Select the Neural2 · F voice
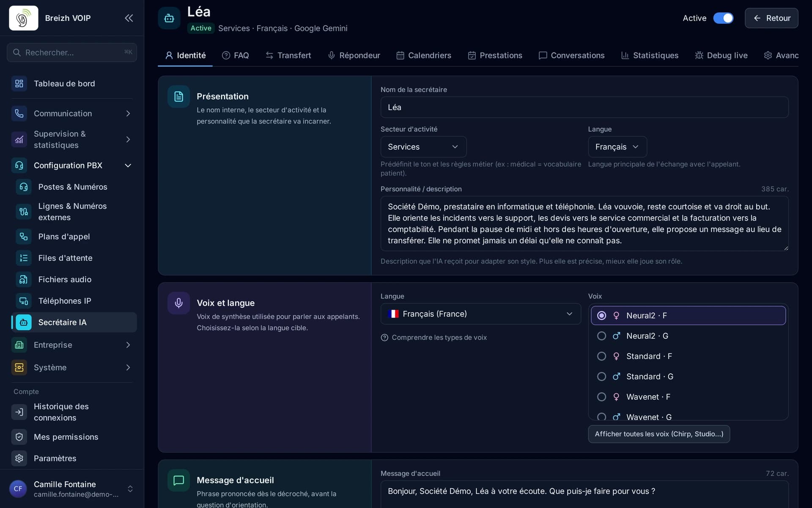This screenshot has height=508, width=812. coord(688,315)
